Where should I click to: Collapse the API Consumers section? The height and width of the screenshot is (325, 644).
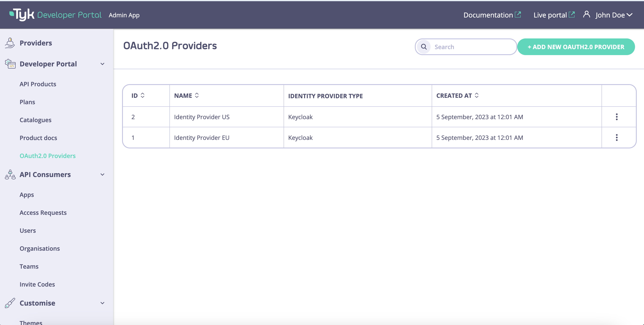tap(102, 174)
